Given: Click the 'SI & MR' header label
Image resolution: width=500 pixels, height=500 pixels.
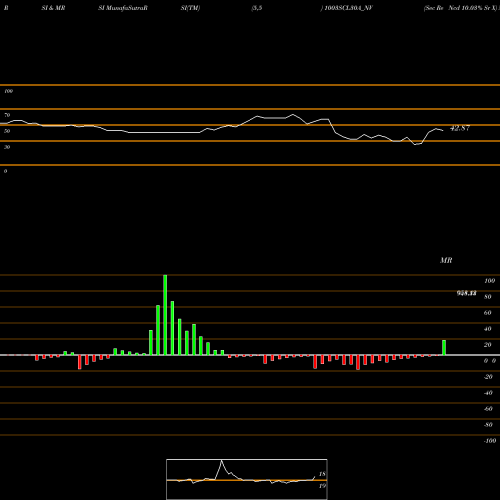Looking at the screenshot, I should [x=53, y=8].
